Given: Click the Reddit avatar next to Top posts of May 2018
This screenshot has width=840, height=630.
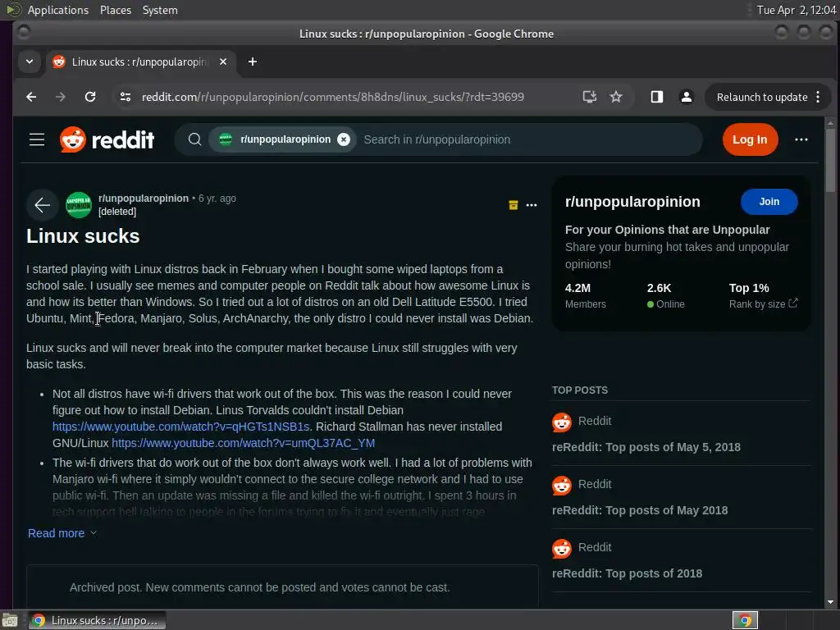Looking at the screenshot, I should [562, 486].
